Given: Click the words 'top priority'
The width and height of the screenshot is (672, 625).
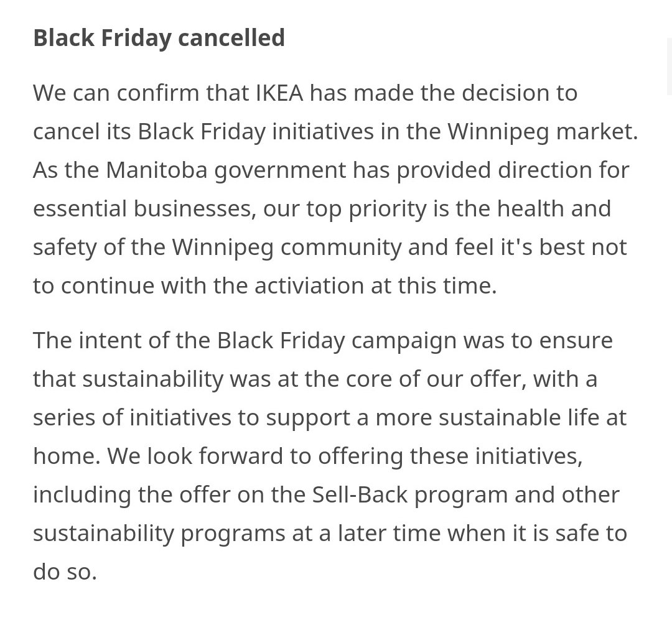Looking at the screenshot, I should tap(366, 210).
